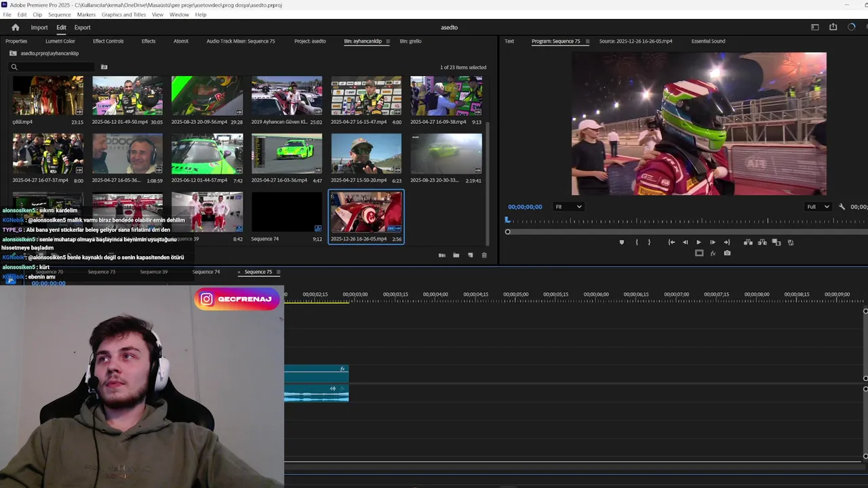Click Automate to Sequence icon in bin
Image resolution: width=868 pixels, height=488 pixels.
[442, 256]
